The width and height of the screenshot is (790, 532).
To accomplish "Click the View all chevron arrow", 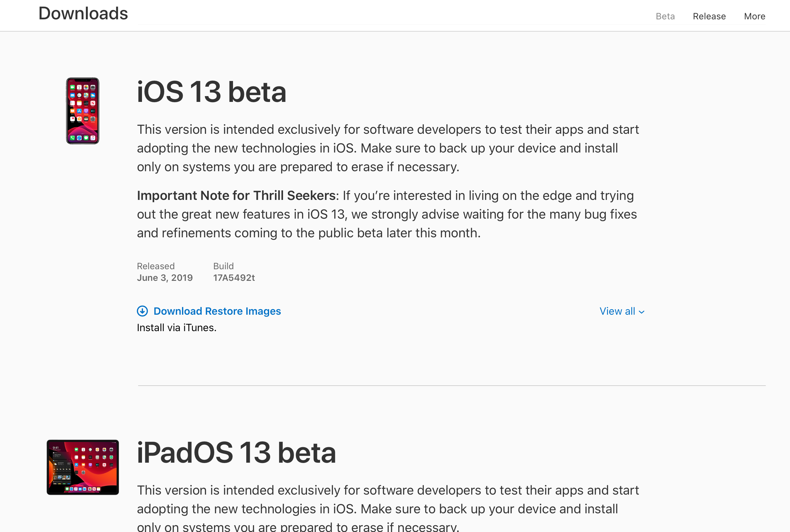I will coord(641,312).
